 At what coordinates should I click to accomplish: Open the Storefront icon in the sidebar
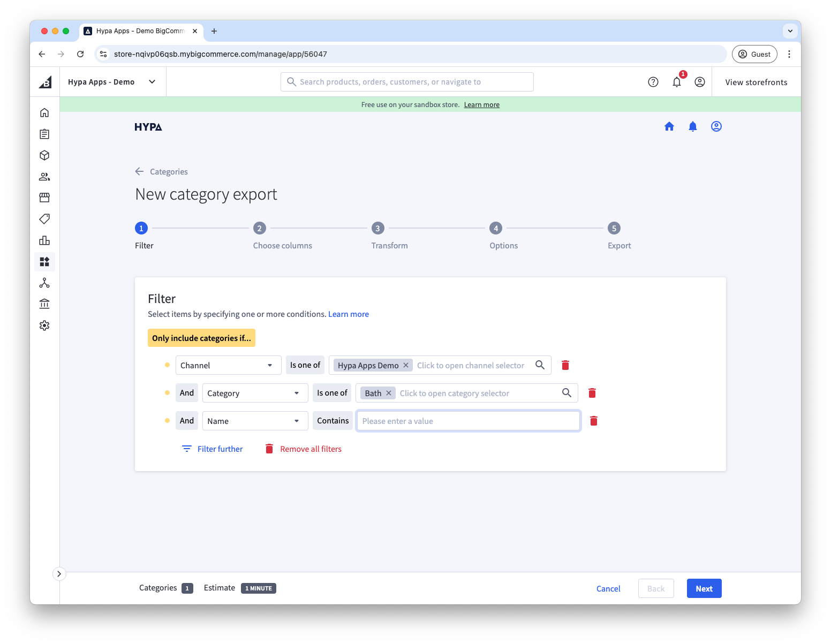tap(44, 198)
